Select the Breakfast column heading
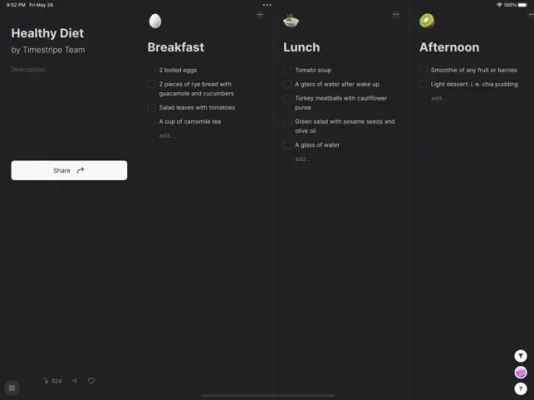 point(176,47)
